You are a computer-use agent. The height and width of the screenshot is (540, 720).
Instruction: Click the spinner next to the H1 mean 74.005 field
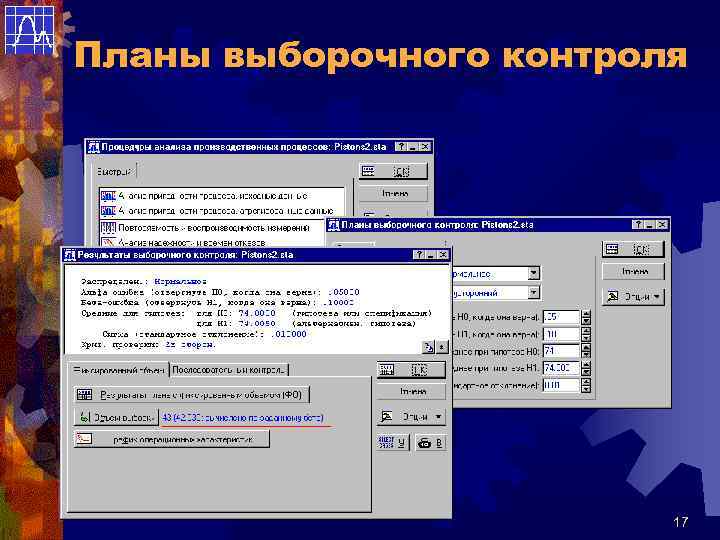tap(586, 368)
